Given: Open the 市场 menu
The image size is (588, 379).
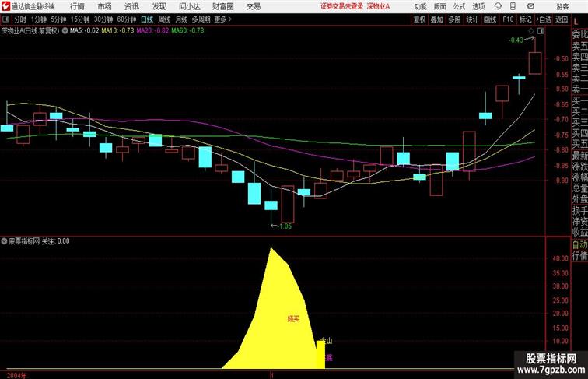Looking at the screenshot, I should click(105, 6).
